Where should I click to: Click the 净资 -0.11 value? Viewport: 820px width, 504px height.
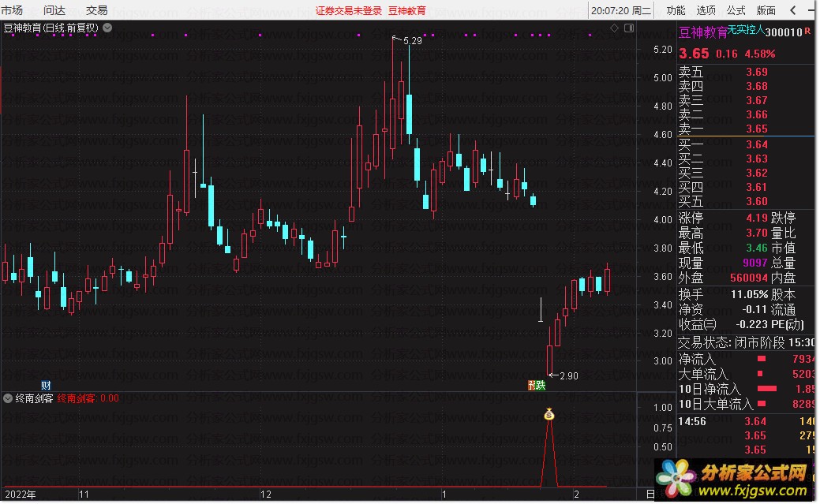[x=754, y=309]
